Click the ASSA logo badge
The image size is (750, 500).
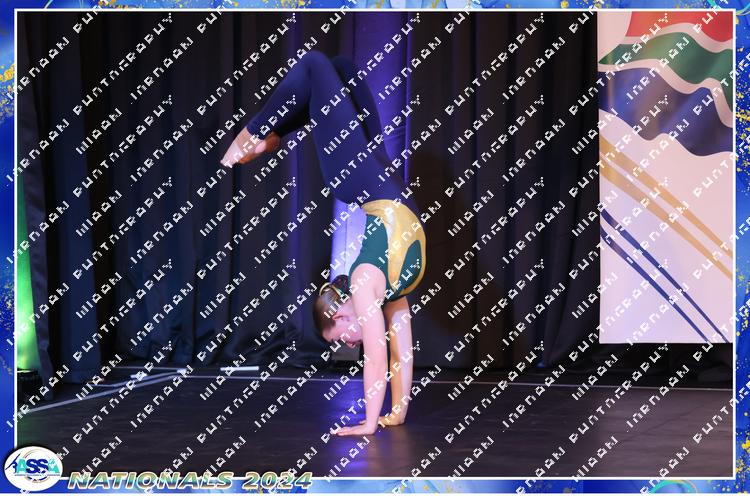pyautogui.click(x=33, y=468)
